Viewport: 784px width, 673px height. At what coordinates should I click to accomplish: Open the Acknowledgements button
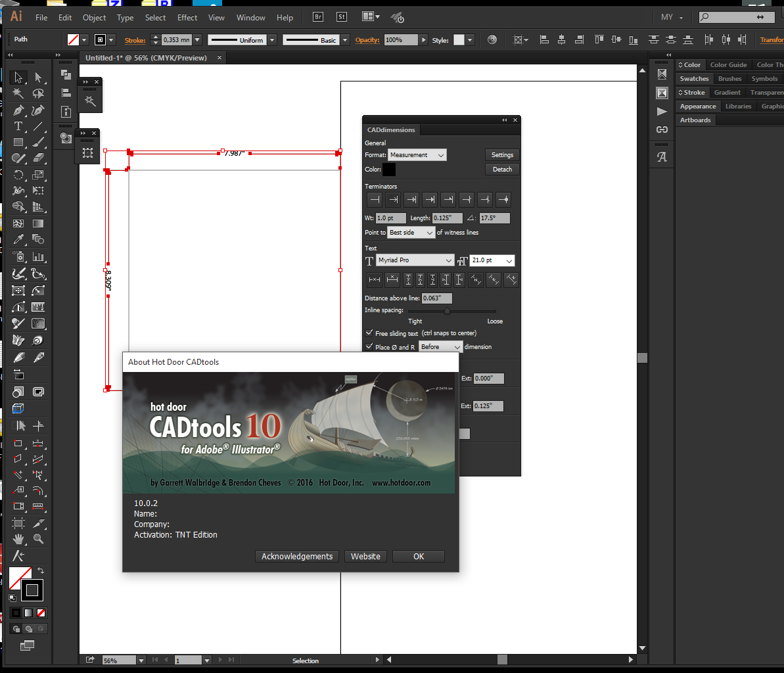(297, 556)
